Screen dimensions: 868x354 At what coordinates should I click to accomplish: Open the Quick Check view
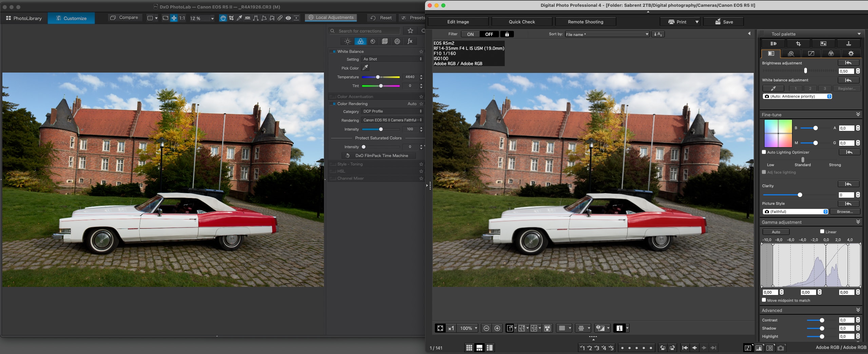coord(521,22)
